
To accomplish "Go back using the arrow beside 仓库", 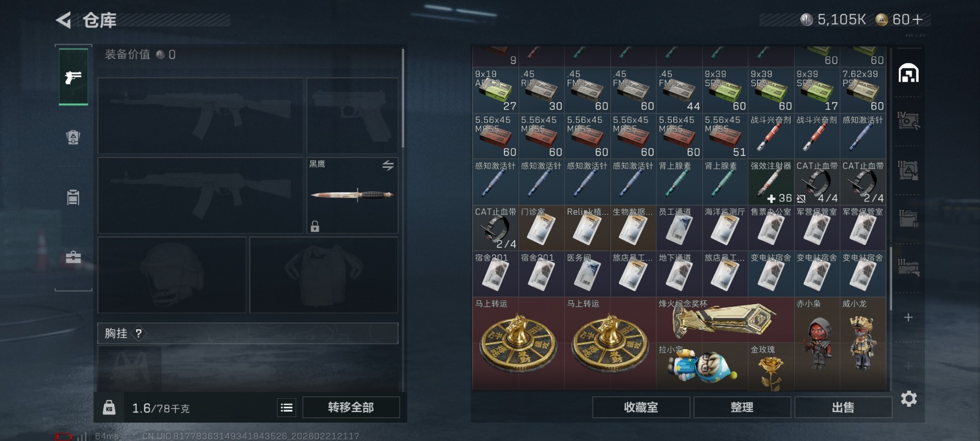I will point(64,20).
